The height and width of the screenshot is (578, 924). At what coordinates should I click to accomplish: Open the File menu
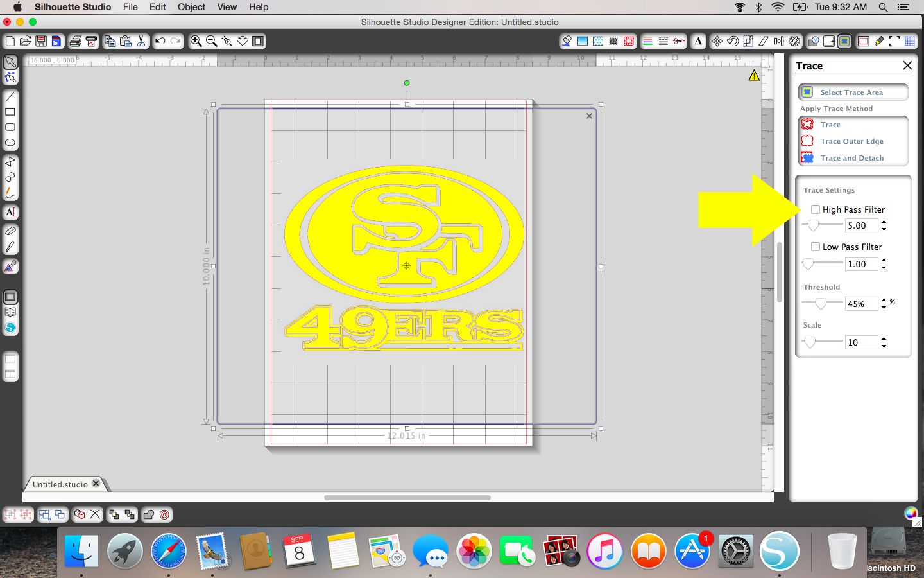pos(130,7)
